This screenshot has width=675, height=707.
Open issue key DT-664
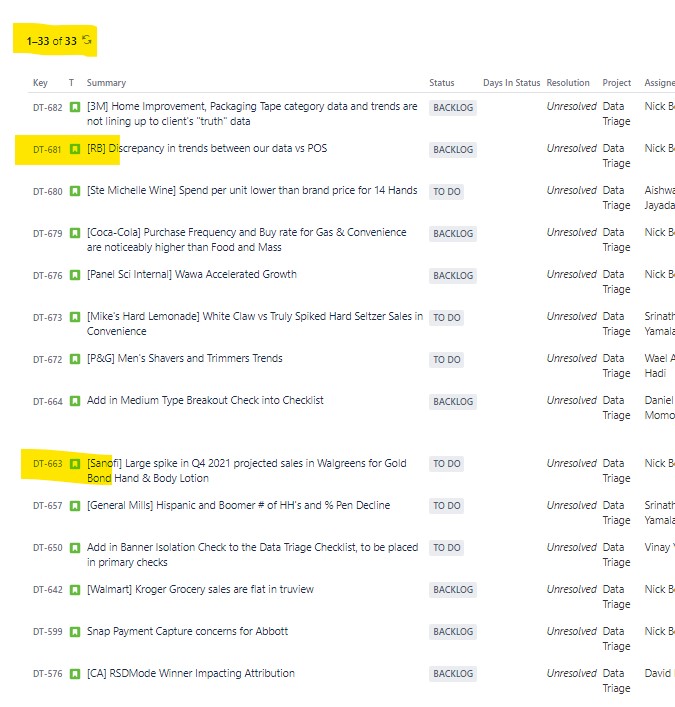[x=48, y=402]
